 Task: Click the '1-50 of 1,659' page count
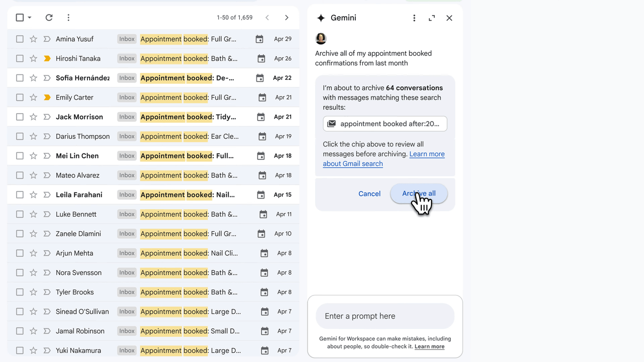point(235,18)
